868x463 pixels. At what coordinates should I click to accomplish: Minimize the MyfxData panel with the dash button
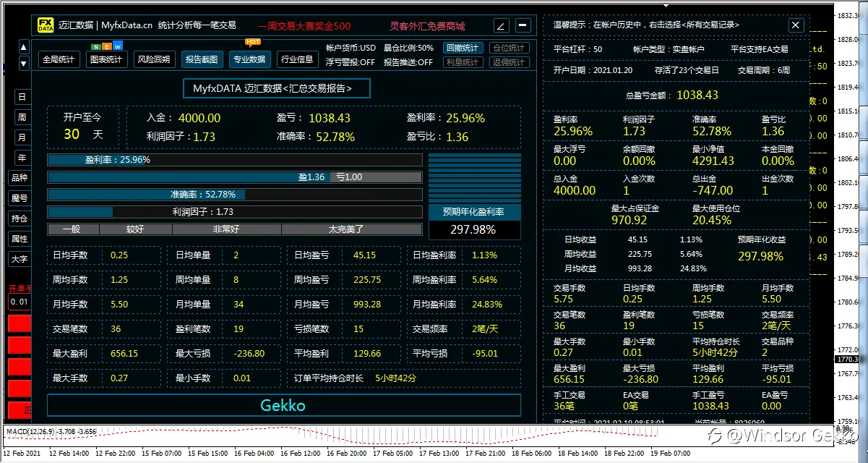pyautogui.click(x=523, y=25)
